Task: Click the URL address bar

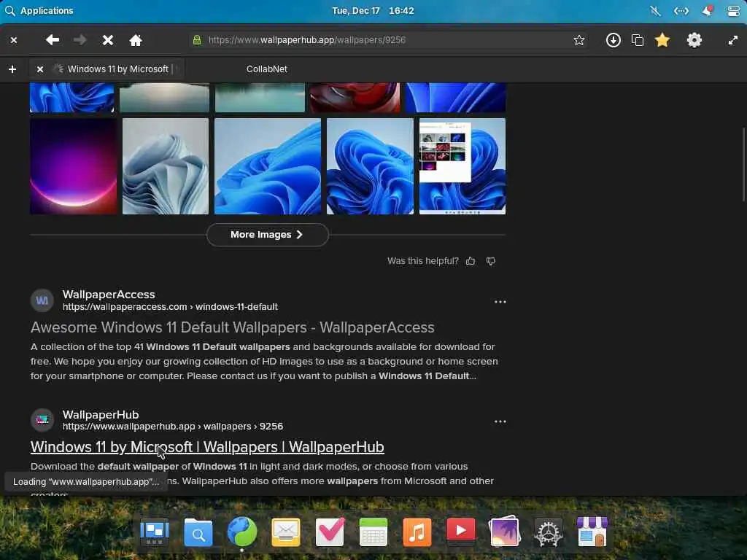Action: pos(388,40)
